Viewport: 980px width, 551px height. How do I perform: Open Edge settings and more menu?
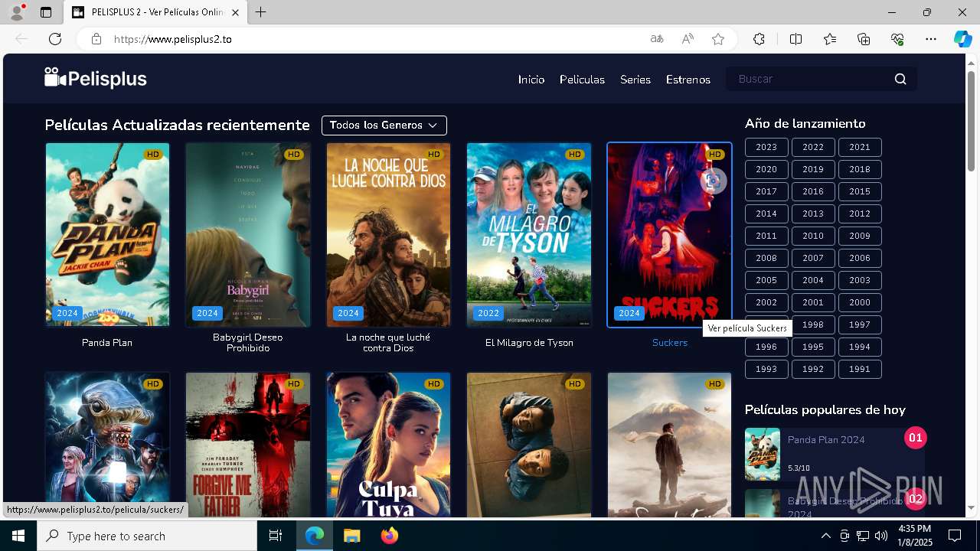[931, 39]
